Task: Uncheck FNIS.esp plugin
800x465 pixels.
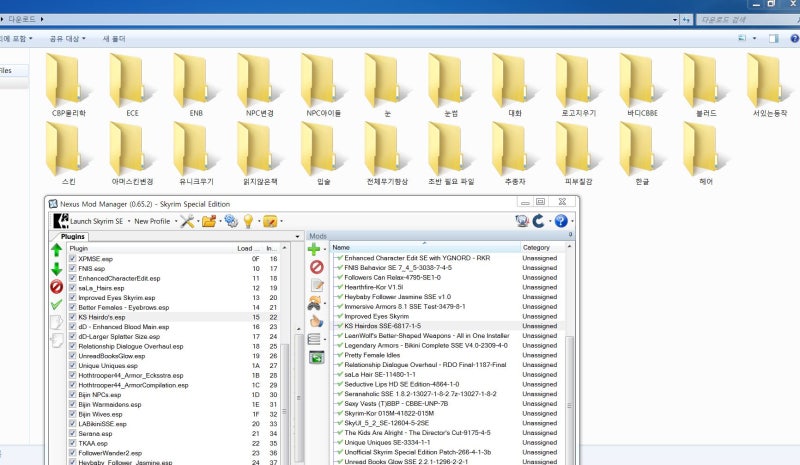Action: 72,268
